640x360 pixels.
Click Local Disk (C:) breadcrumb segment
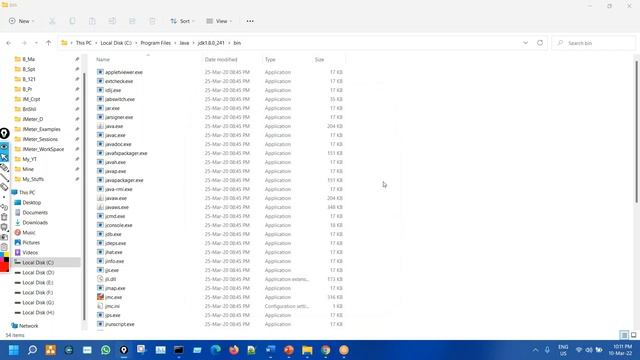pos(116,43)
